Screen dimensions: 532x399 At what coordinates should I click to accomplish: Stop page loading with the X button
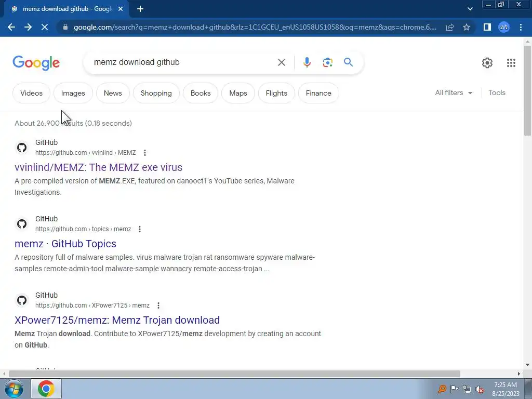pos(45,27)
